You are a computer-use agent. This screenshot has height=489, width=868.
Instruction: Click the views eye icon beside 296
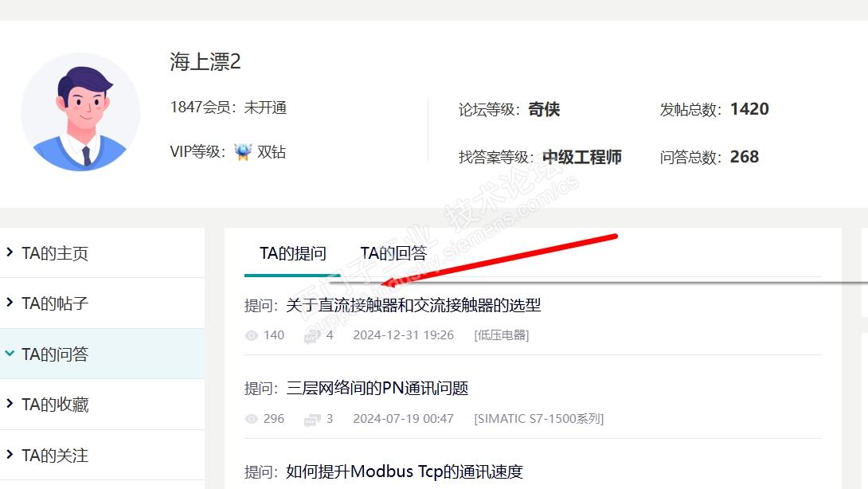tap(252, 419)
